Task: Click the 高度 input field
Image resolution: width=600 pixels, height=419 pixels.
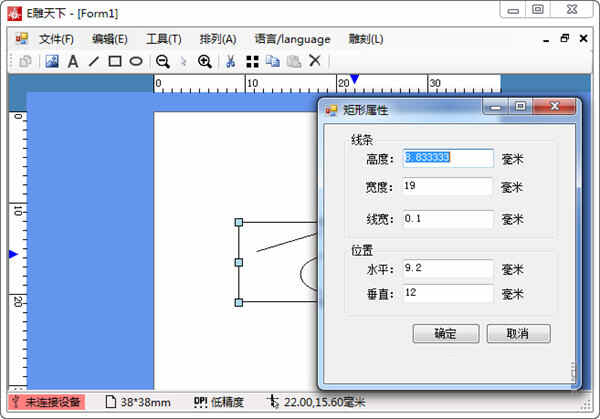Action: pyautogui.click(x=448, y=158)
